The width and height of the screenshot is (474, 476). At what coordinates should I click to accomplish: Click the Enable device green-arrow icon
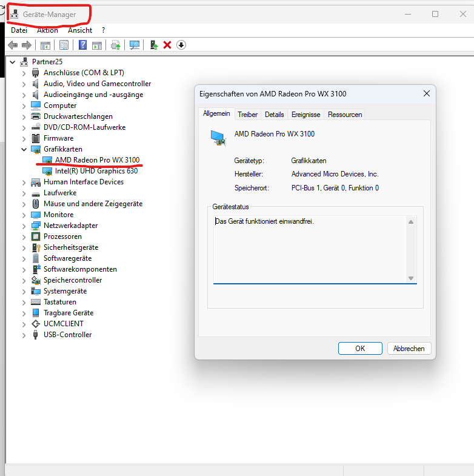tap(154, 45)
